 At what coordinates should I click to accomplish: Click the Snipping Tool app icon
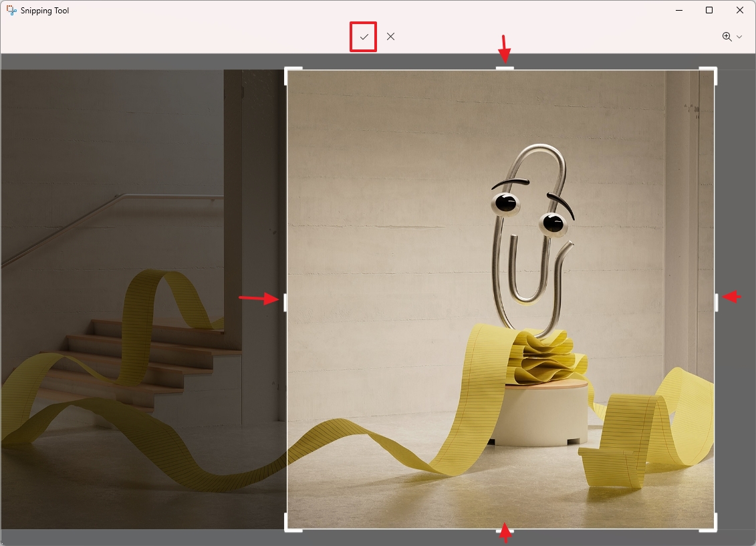tap(11, 10)
